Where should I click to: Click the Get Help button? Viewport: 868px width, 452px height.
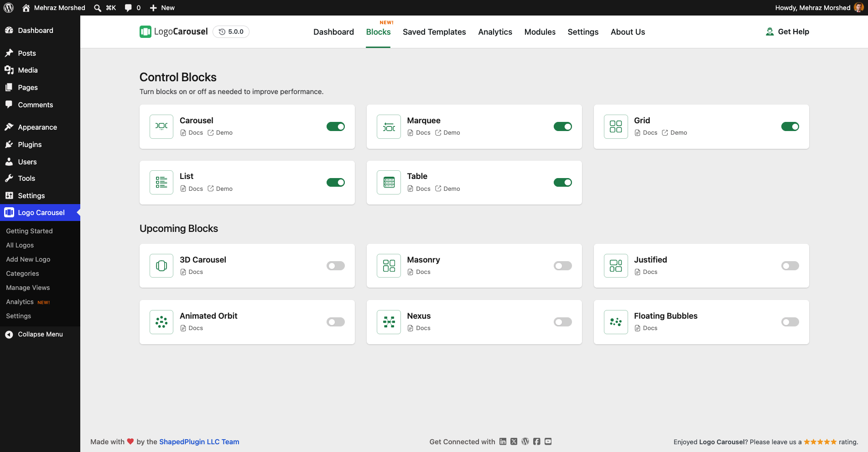[x=787, y=32]
